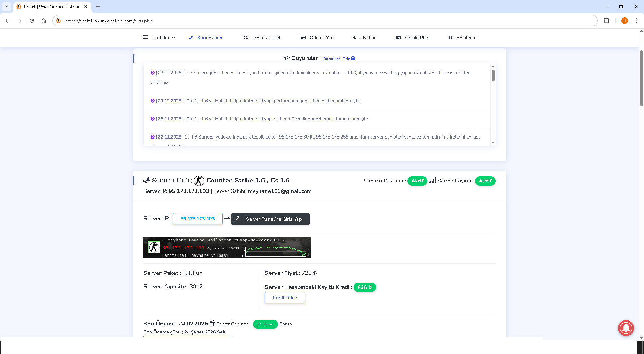The height and width of the screenshot is (354, 644).
Task: Go to the Ödeme Yap page
Action: (x=317, y=38)
